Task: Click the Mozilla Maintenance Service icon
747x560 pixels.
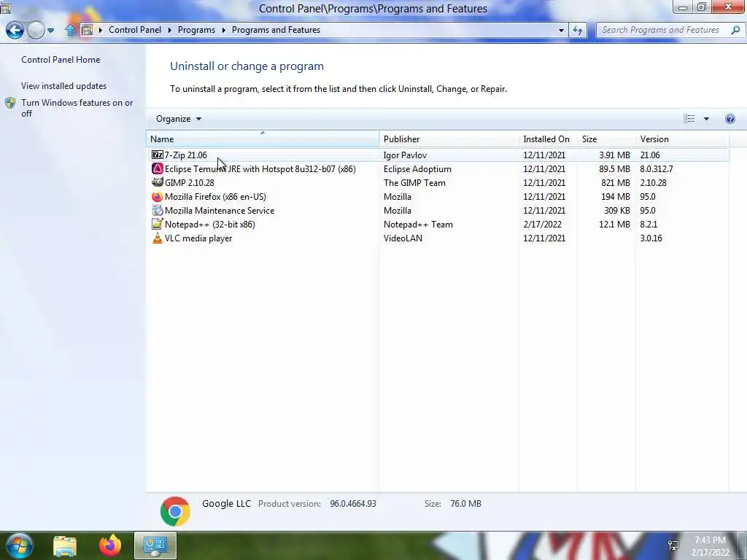Action: point(158,211)
